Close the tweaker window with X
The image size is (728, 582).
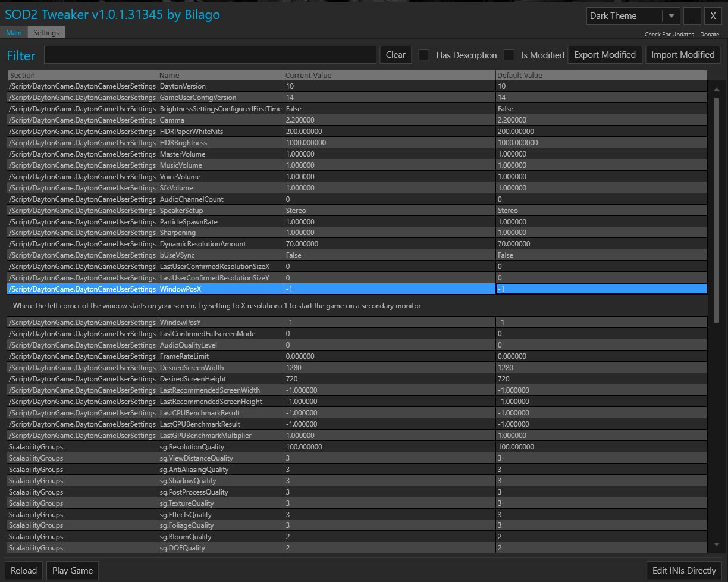pos(713,16)
